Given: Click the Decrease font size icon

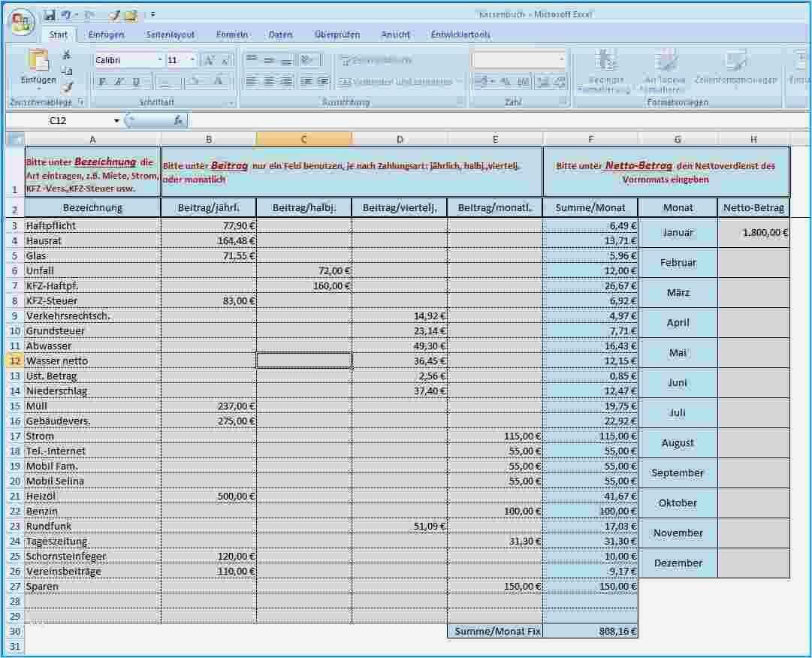Looking at the screenshot, I should coord(225,61).
